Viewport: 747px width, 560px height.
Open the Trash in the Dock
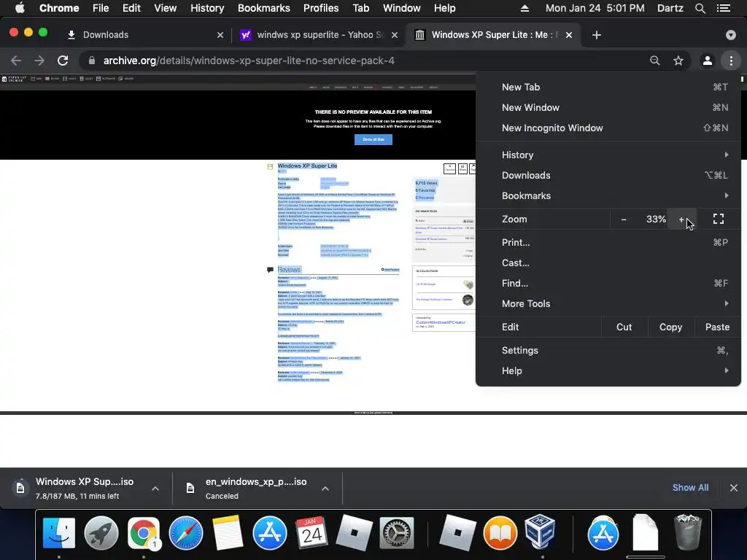[x=687, y=532]
